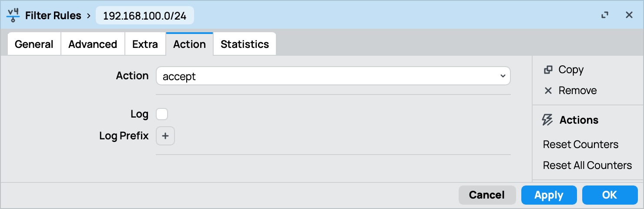This screenshot has width=644, height=209.
Task: Enable the Log checkbox
Action: (x=162, y=114)
